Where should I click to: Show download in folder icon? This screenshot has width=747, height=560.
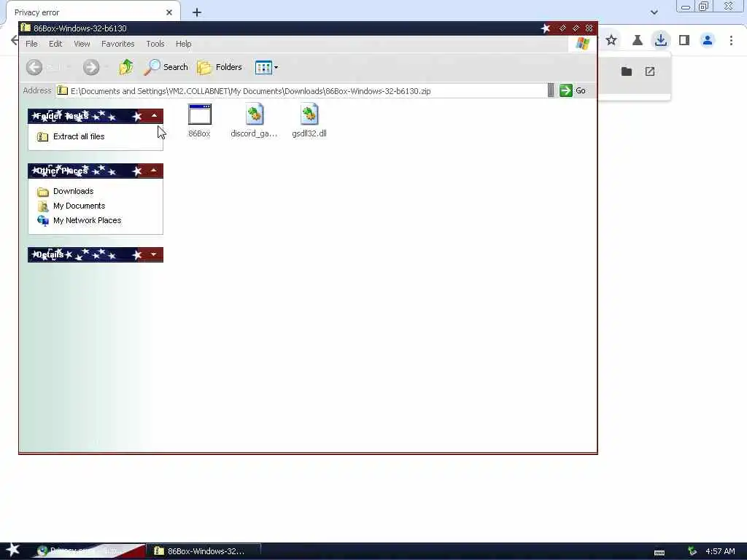[627, 71]
